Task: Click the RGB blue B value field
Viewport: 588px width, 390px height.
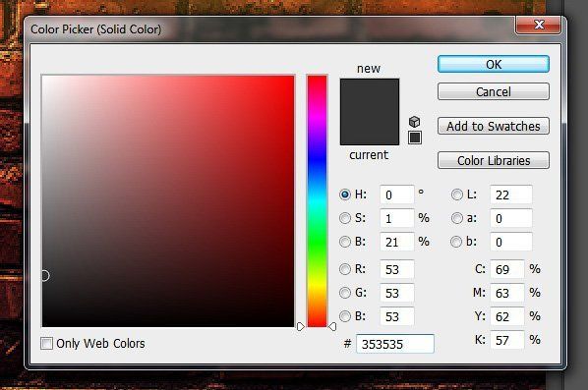Action: [396, 316]
